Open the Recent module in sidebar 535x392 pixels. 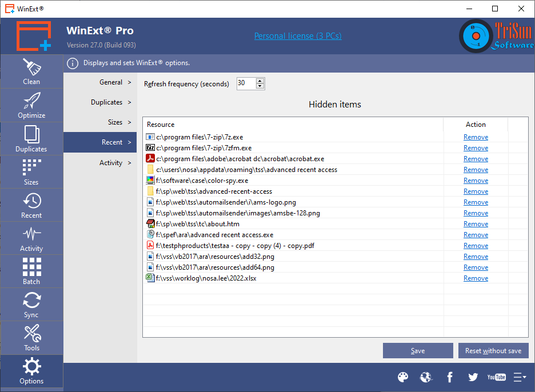(31, 205)
